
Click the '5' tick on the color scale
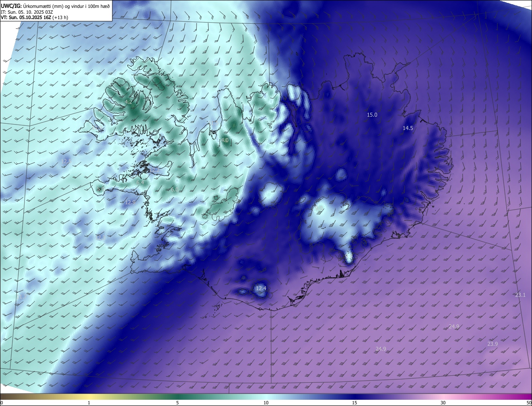177,403
